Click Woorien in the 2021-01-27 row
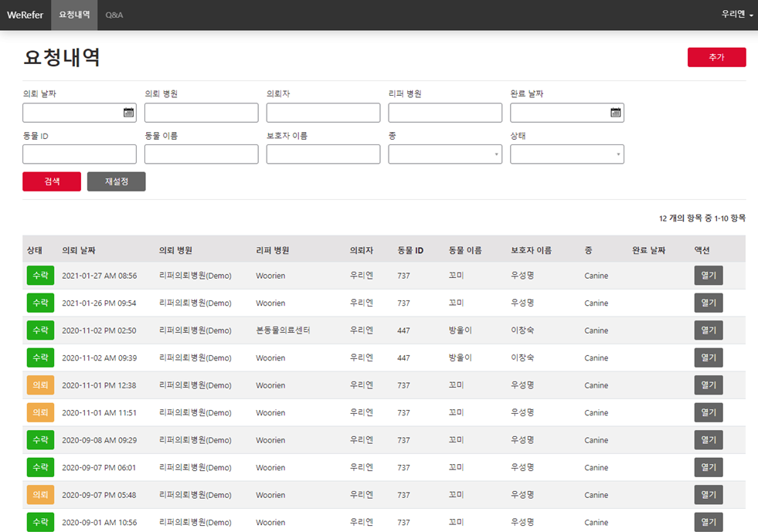Image resolution: width=758 pixels, height=532 pixels. 270,276
